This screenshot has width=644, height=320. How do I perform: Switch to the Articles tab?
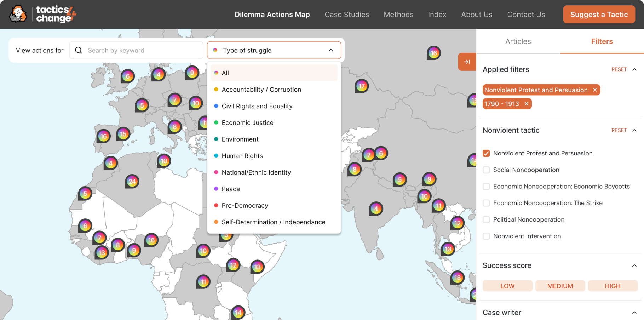[518, 41]
